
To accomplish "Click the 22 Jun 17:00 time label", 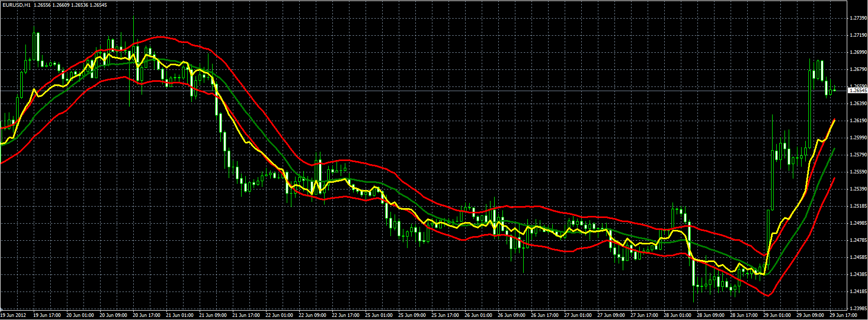I will (x=345, y=315).
